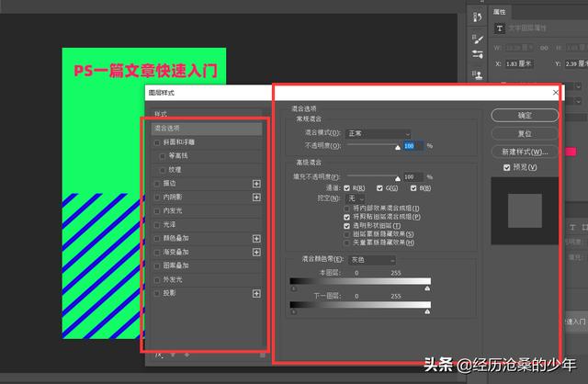Click 本图层 black point slider handle
588x384 pixels.
tap(294, 288)
